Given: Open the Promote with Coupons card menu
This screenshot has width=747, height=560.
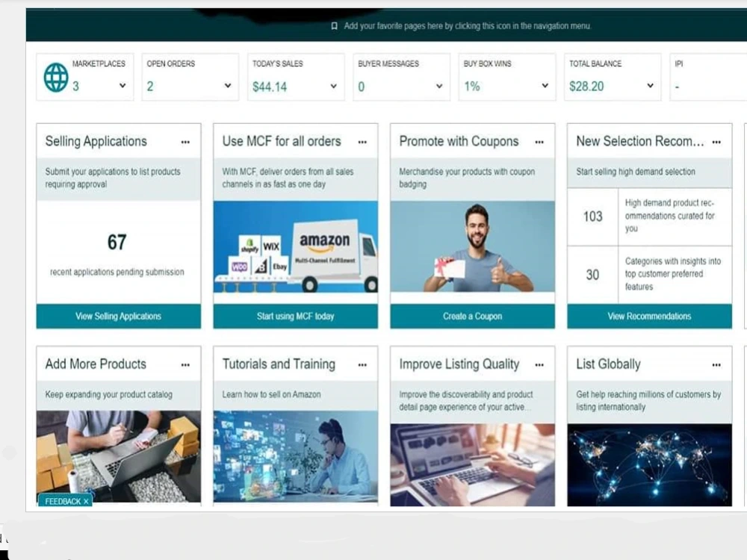Looking at the screenshot, I should pyautogui.click(x=539, y=142).
